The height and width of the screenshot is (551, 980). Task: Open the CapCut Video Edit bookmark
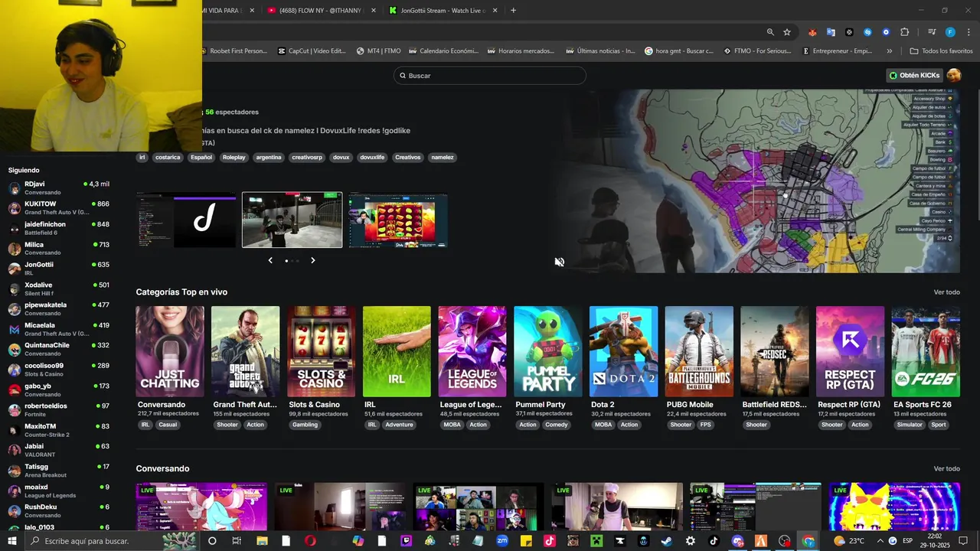[312, 51]
